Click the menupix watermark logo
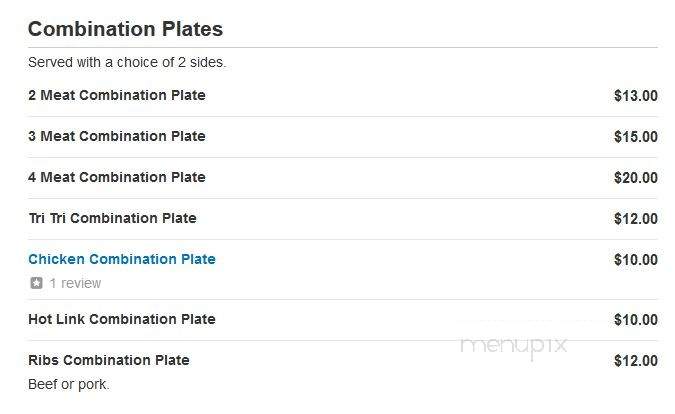 point(514,347)
